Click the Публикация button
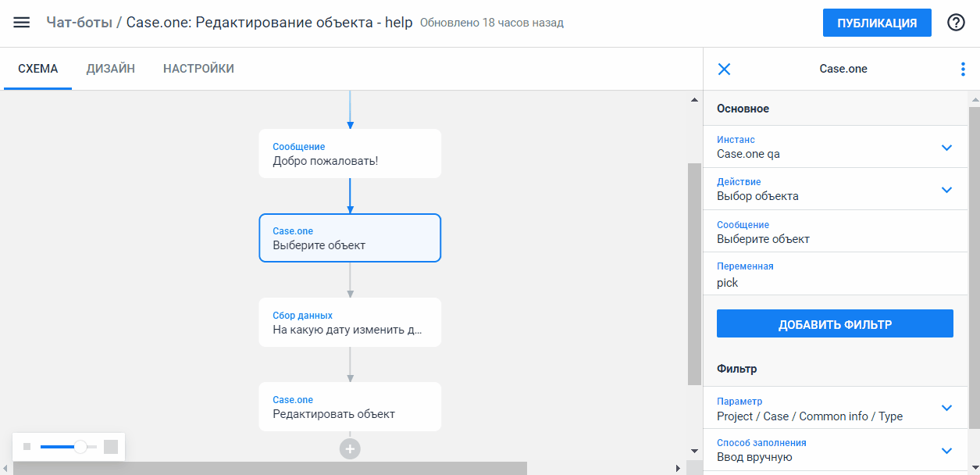 click(877, 23)
